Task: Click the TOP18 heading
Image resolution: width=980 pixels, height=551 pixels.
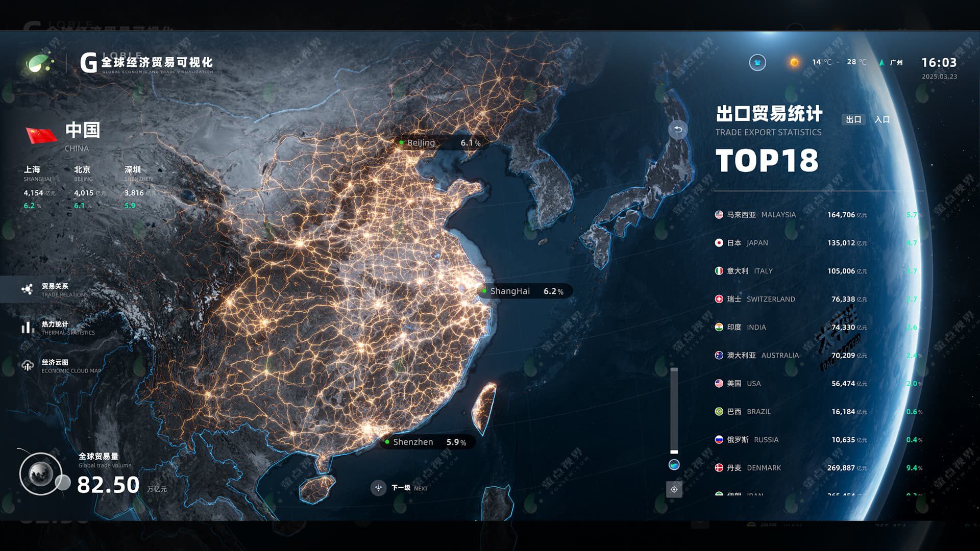Action: (x=767, y=161)
